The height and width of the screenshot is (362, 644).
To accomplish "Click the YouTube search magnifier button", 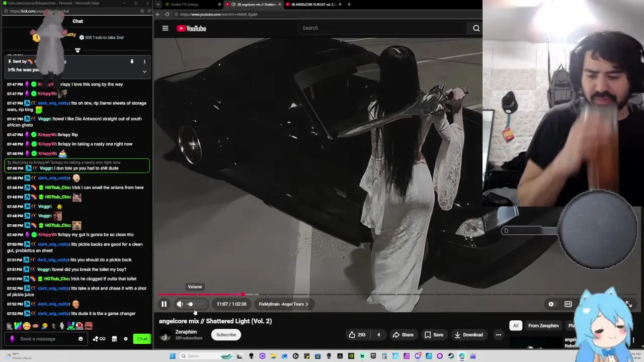I will click(x=476, y=28).
